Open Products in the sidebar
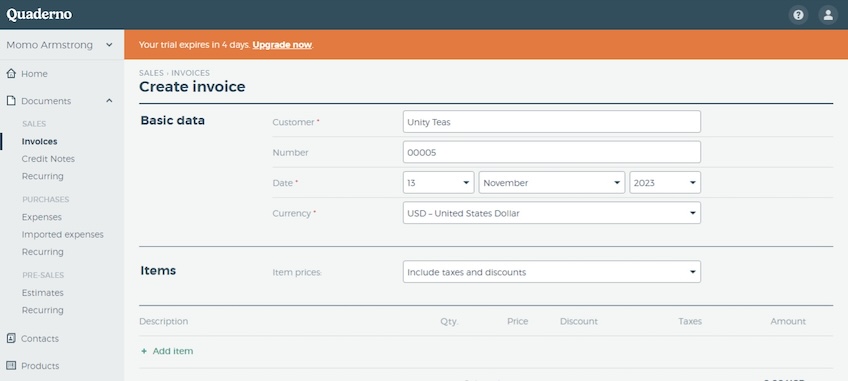848x381 pixels. click(x=40, y=366)
